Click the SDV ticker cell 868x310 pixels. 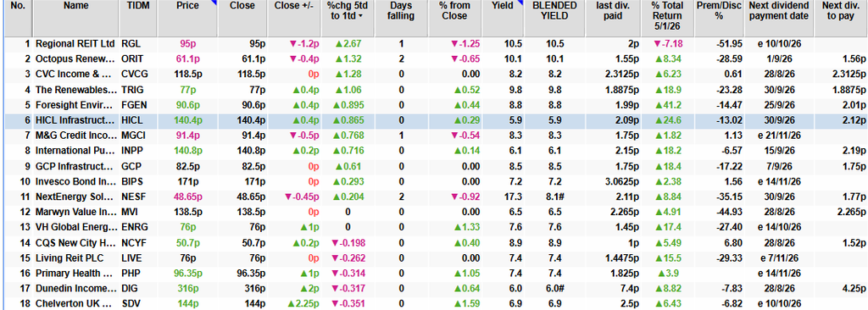click(131, 304)
